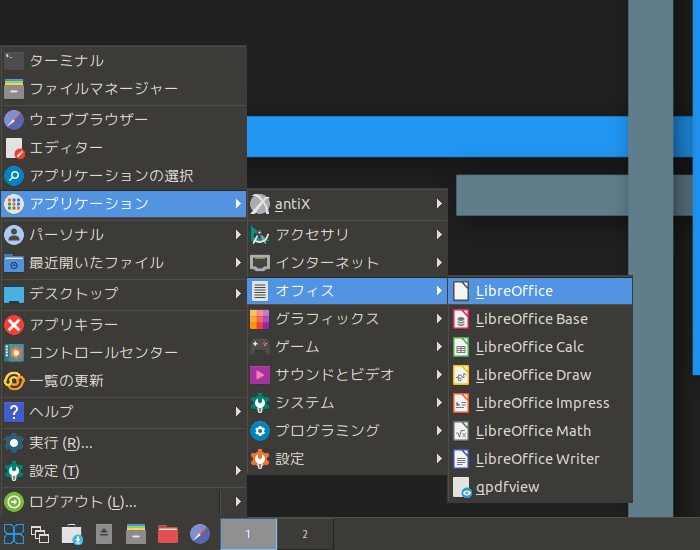Expand the ログアウト submenu arrow
Screen dimensions: 700x550
pyautogui.click(x=238, y=502)
